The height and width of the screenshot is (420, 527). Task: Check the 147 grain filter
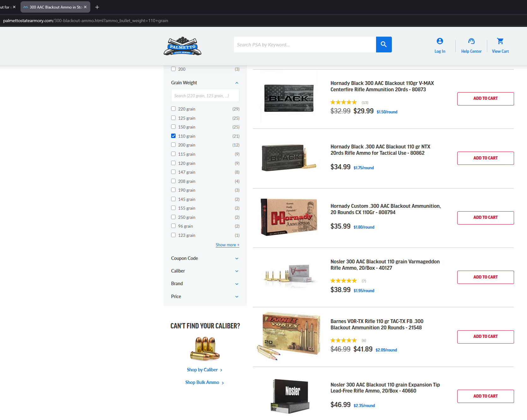tap(173, 172)
